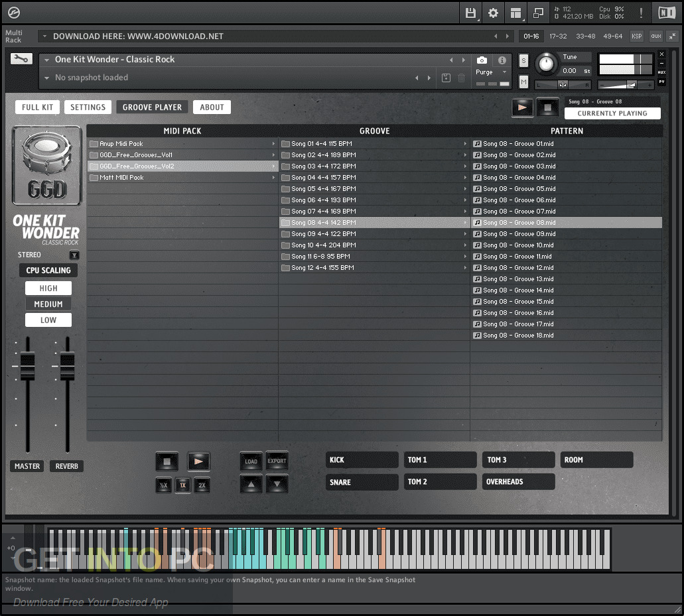The height and width of the screenshot is (616, 684).
Task: Switch to GROOVE PLAYER tab
Action: [x=152, y=107]
